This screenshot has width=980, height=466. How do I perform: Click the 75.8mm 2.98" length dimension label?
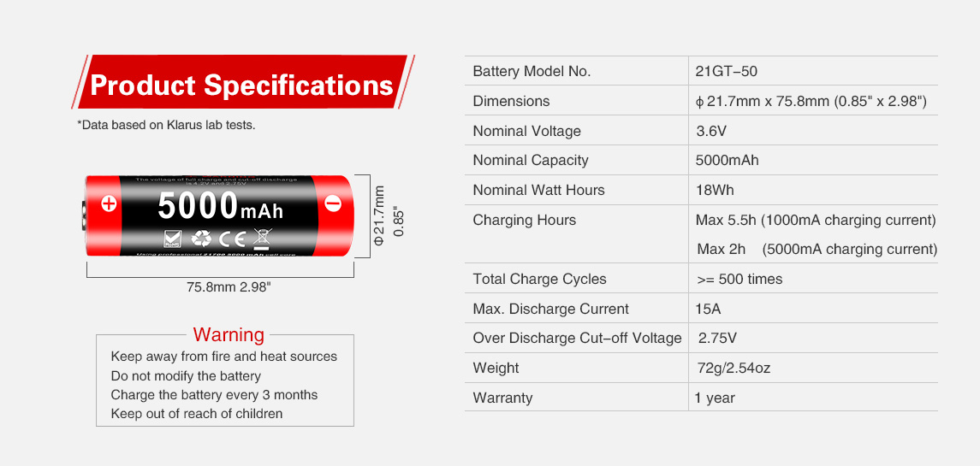coord(229,287)
